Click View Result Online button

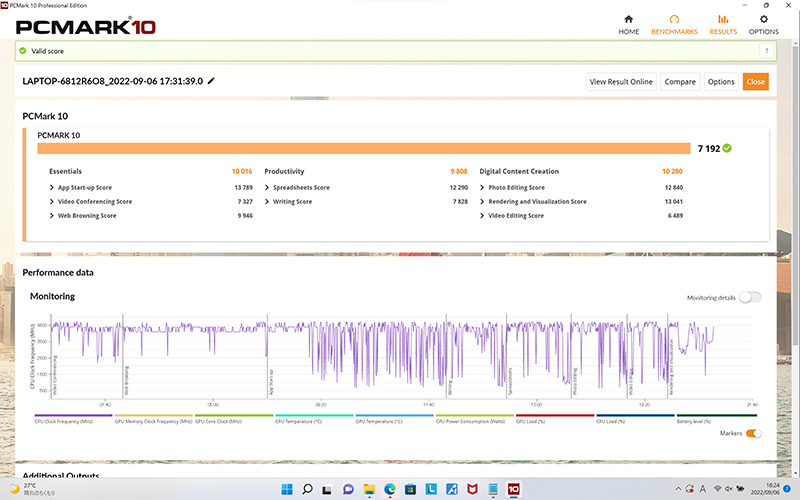[x=621, y=82]
